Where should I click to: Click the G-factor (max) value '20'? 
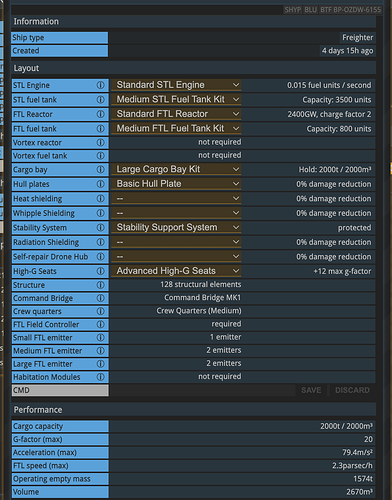368,439
